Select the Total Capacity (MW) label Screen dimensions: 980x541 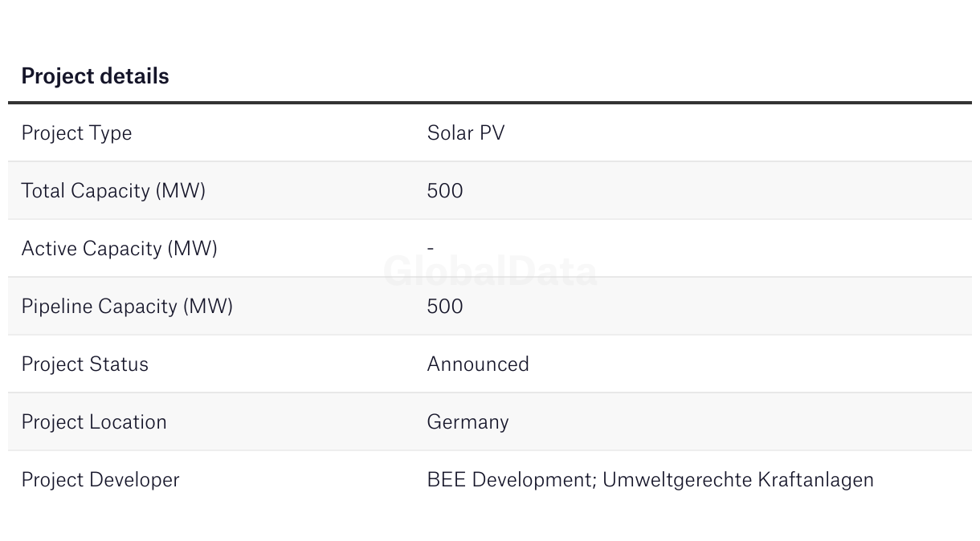pyautogui.click(x=113, y=191)
